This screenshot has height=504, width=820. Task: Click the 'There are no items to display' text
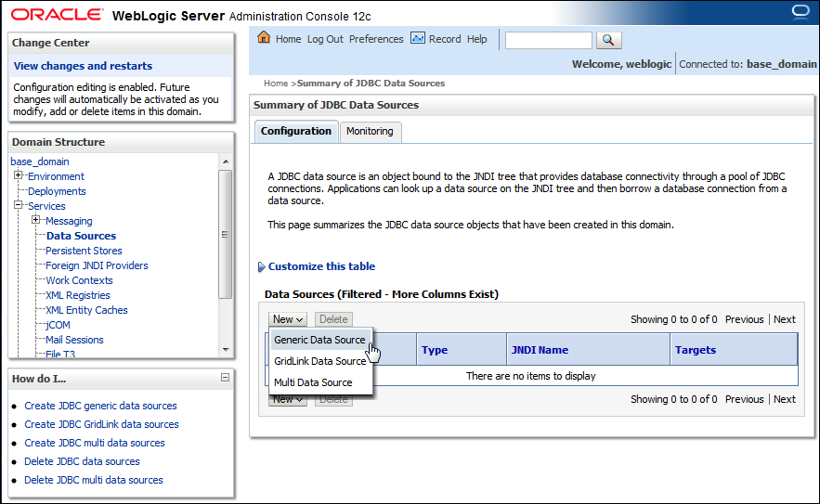[x=531, y=376]
